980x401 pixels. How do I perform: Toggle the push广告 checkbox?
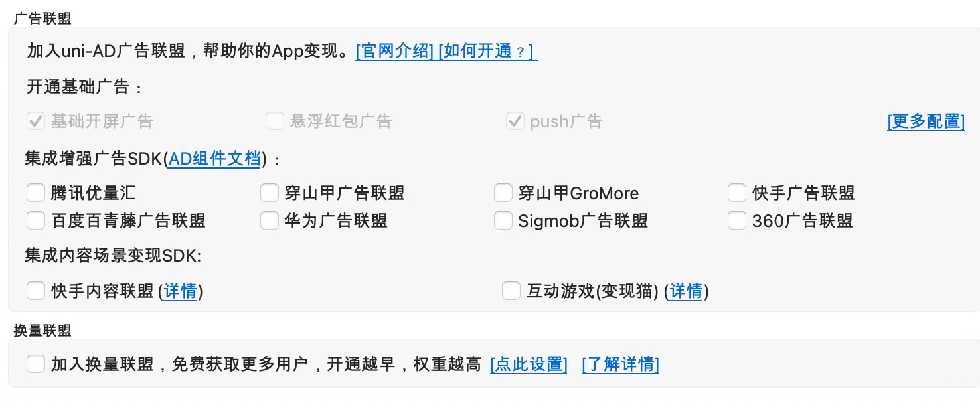point(515,121)
